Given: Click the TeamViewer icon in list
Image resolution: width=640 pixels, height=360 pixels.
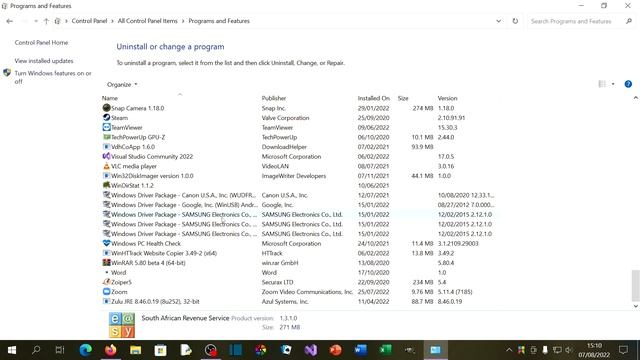Looking at the screenshot, I should [107, 127].
